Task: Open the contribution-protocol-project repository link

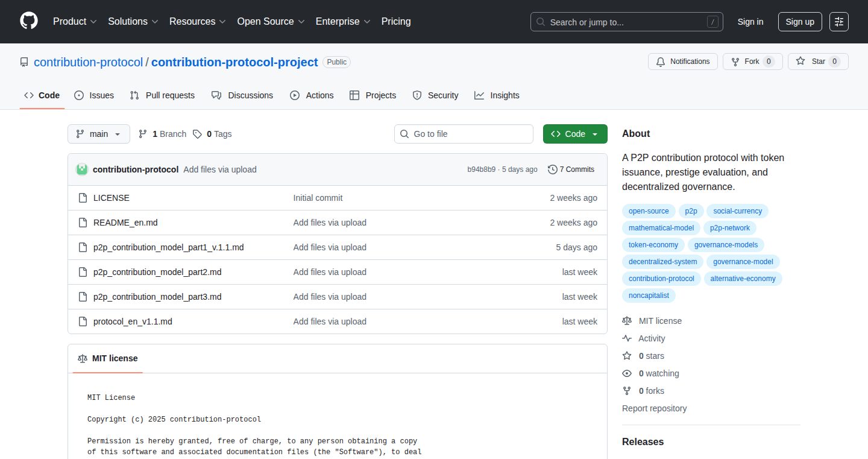Action: (x=234, y=62)
